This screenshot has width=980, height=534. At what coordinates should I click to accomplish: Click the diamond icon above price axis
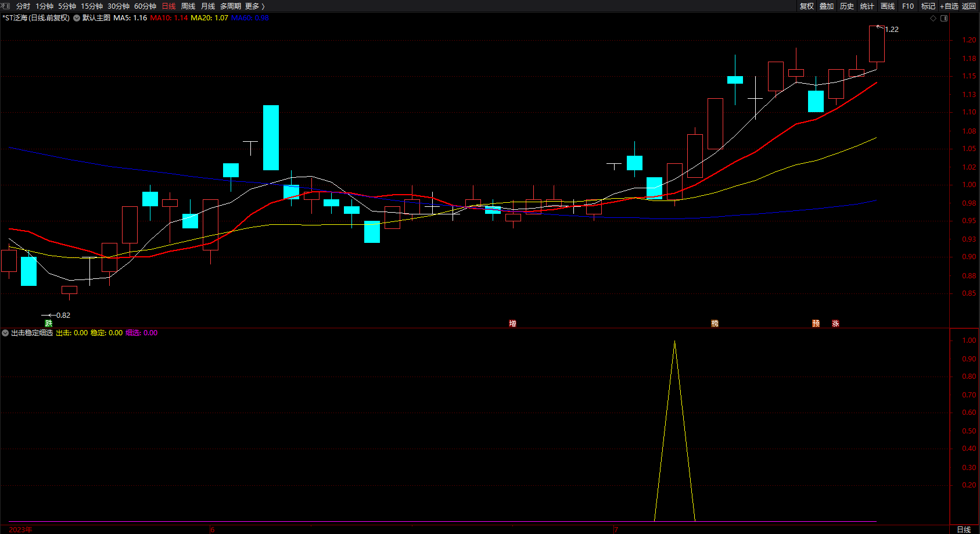[934, 18]
